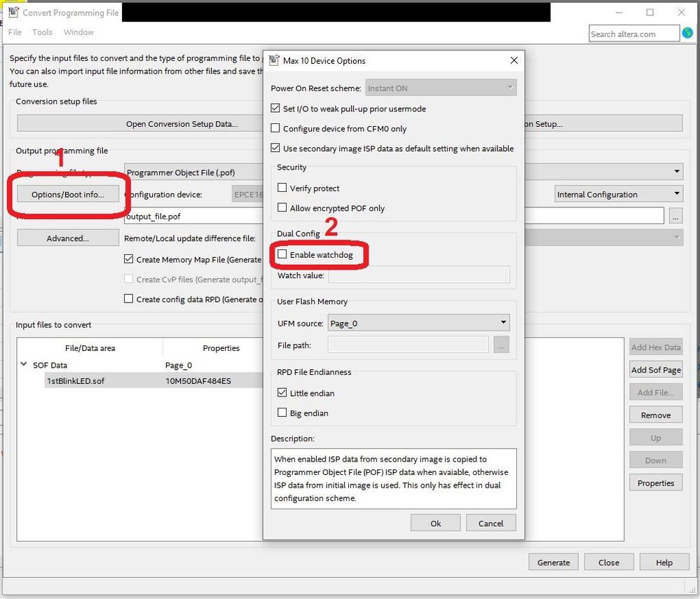Close the Max 10 Device Options dialog

tap(514, 60)
